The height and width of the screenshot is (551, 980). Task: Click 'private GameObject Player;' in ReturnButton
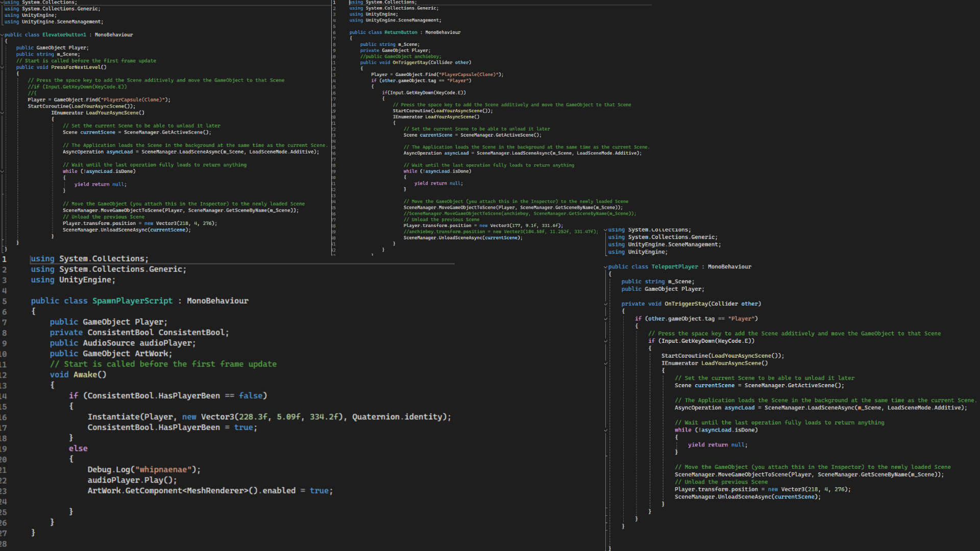[x=395, y=51]
